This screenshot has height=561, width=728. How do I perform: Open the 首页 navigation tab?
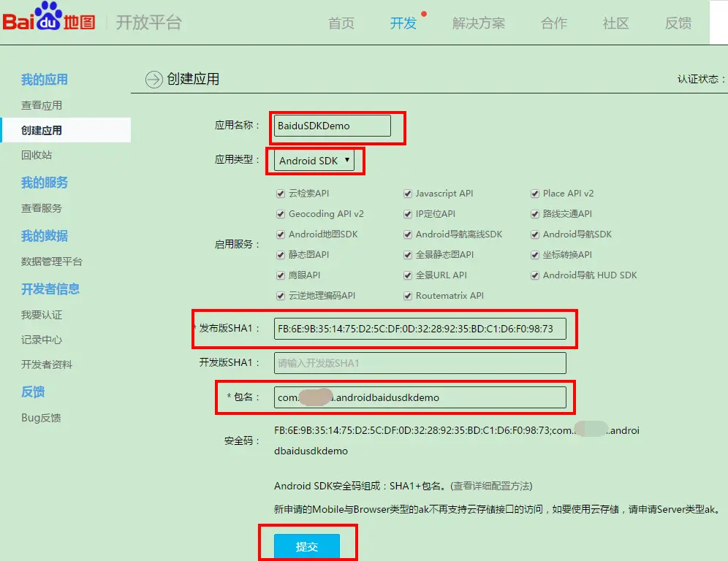[341, 23]
